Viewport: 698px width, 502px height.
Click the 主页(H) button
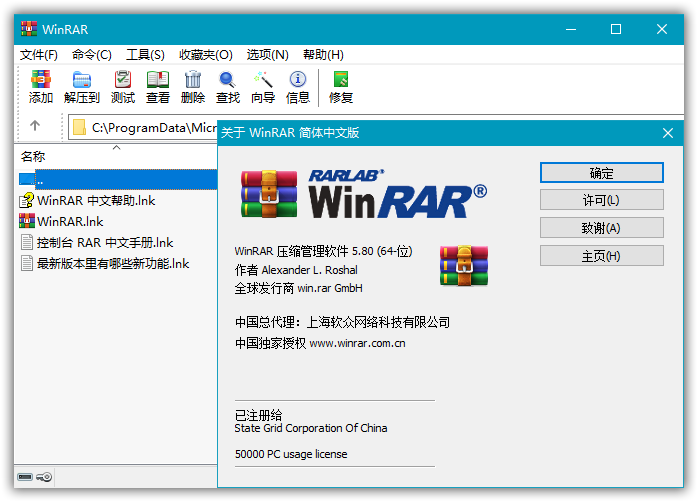tap(602, 256)
